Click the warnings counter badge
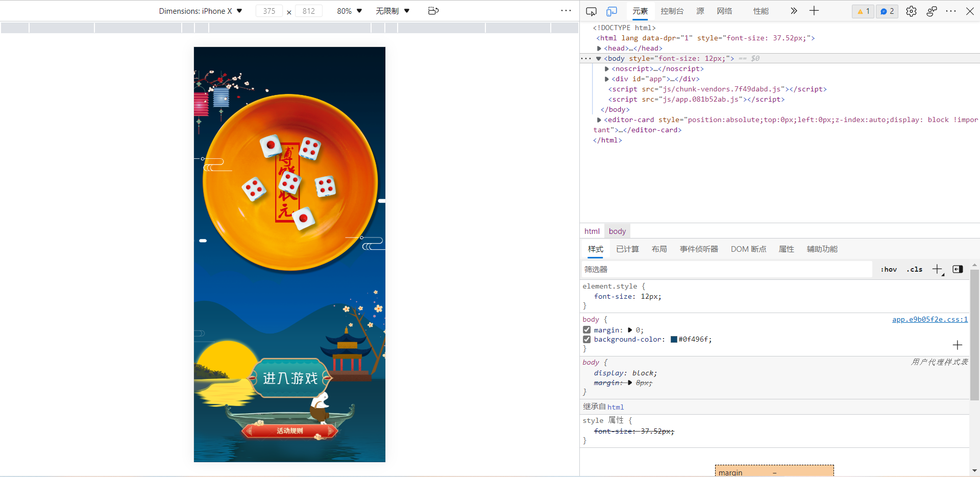The image size is (980, 477). coord(863,11)
